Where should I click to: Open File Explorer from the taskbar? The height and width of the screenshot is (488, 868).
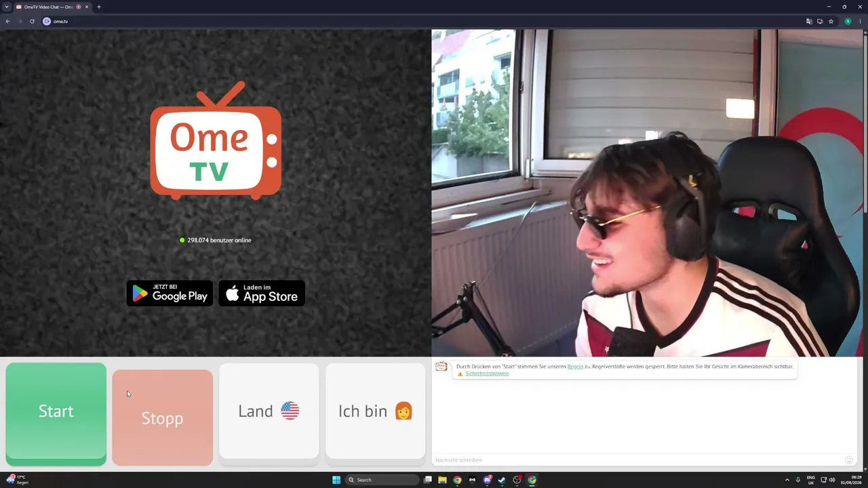pyautogui.click(x=442, y=480)
